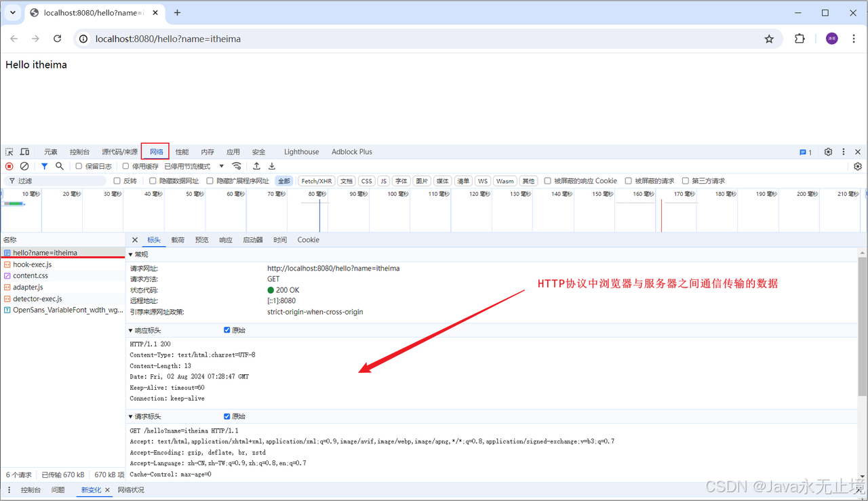Import HAR file upload arrow icon
The image size is (868, 501).
click(256, 166)
